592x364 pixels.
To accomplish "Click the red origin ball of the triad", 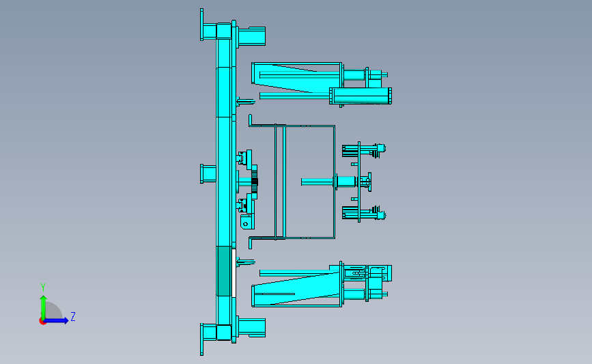I will [x=42, y=322].
